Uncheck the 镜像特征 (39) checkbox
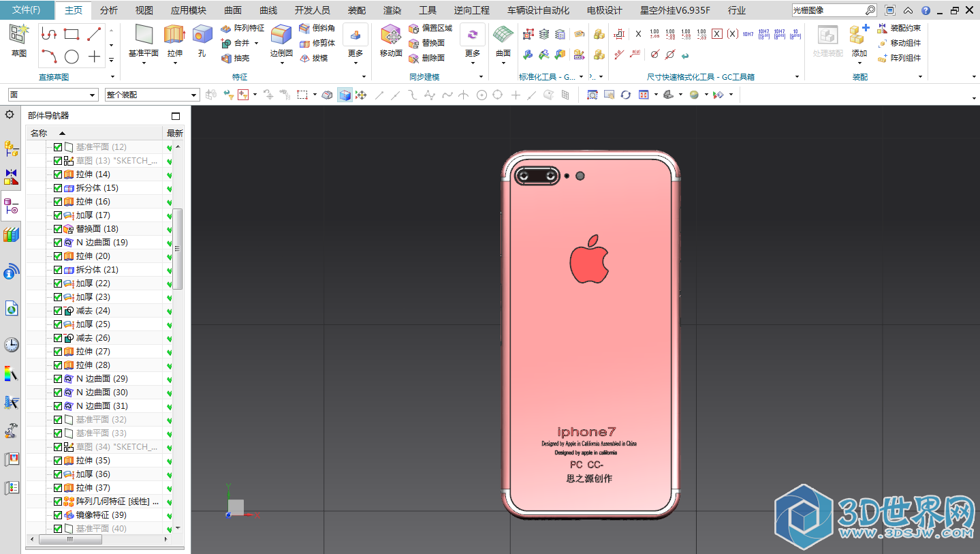This screenshot has width=980, height=554. click(58, 515)
